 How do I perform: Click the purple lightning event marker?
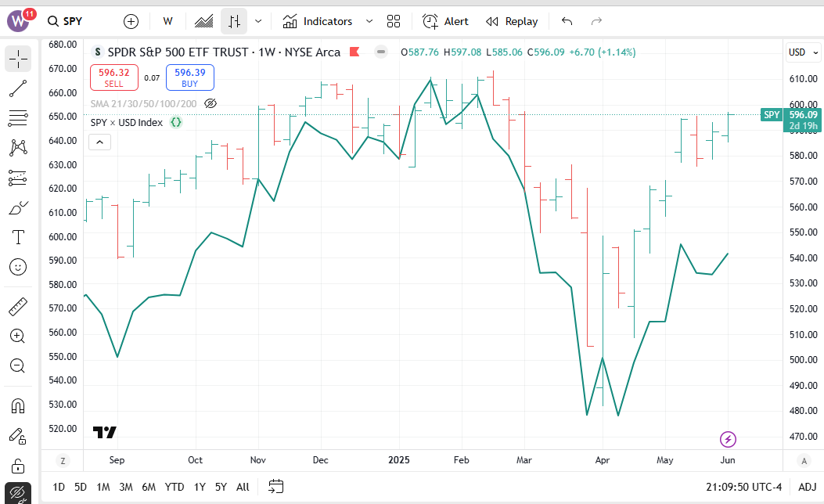click(728, 439)
